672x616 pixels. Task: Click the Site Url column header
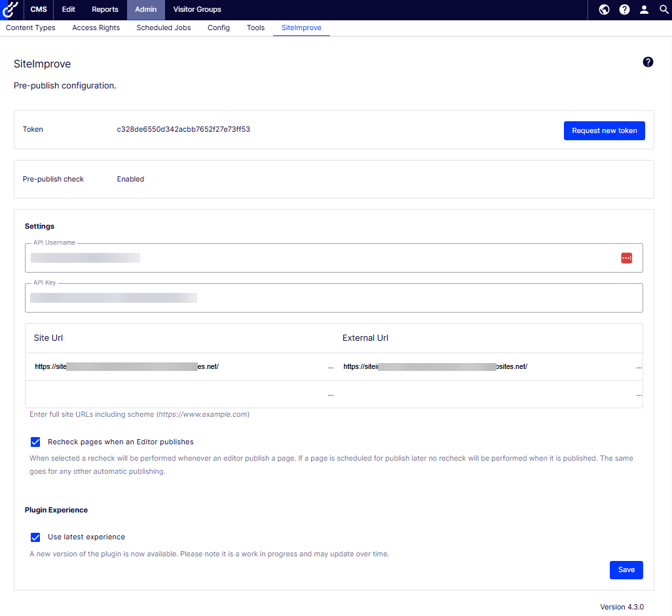[x=48, y=337]
